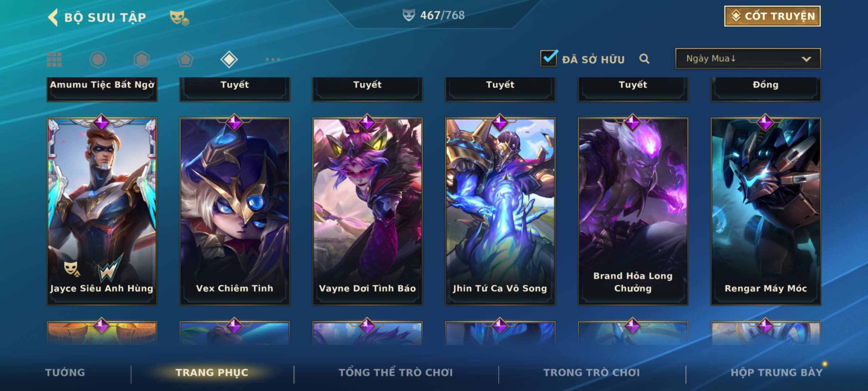Expand sort options with chevron arrow
This screenshot has height=391, width=868.
pos(806,59)
